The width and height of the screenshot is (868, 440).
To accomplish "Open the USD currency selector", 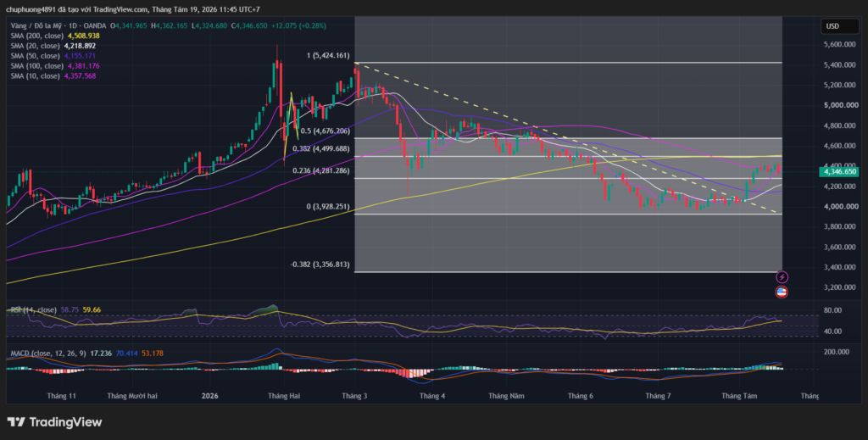I will tap(840, 26).
